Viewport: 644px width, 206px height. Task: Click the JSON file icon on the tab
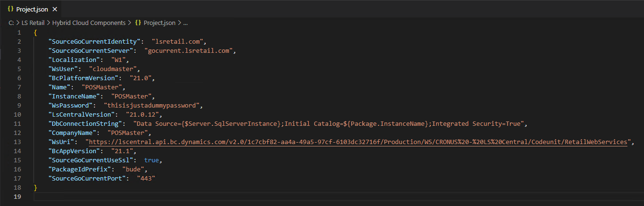click(10, 9)
